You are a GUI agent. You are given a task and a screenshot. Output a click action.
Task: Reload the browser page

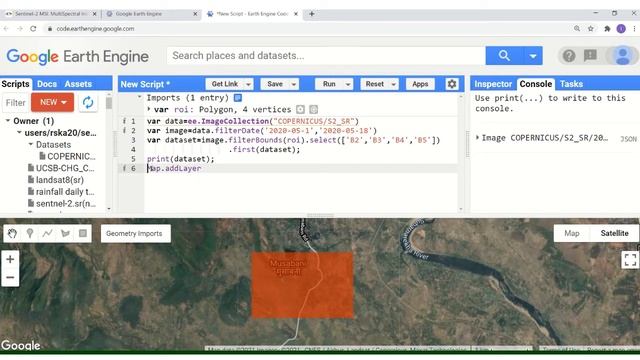tap(33, 29)
